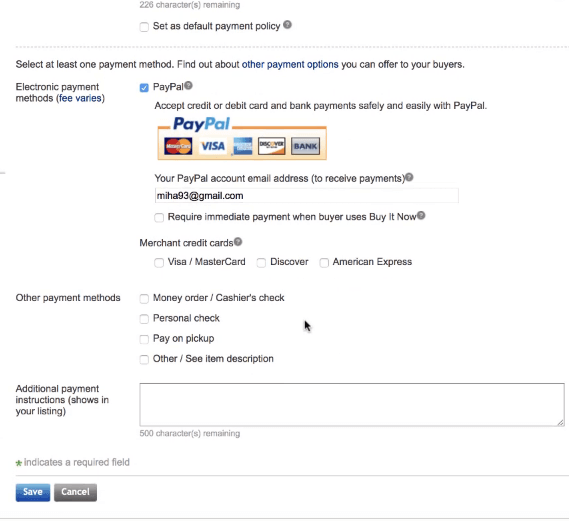Click the VISA logo in PayPal banner

point(213,146)
